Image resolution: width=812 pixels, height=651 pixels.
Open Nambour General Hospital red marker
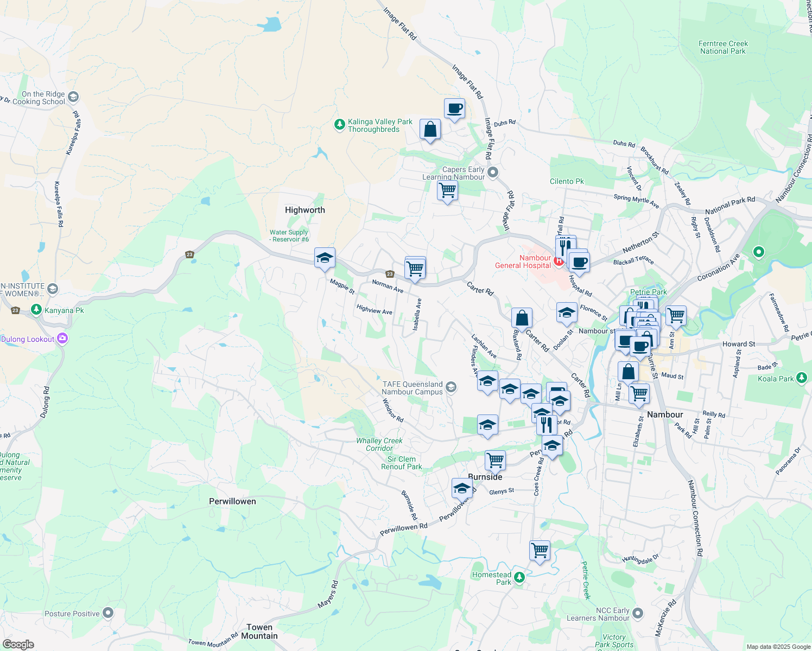click(558, 262)
